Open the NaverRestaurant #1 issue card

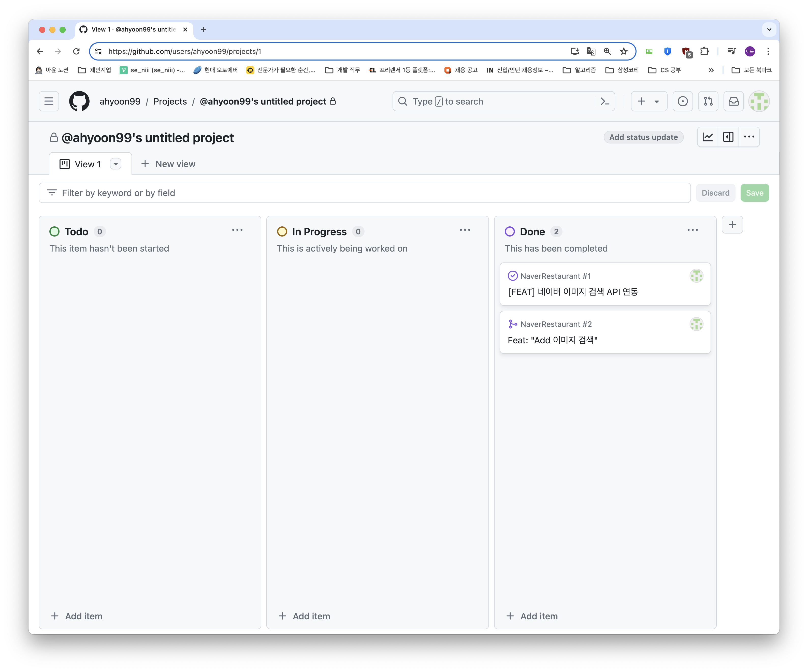point(572,292)
